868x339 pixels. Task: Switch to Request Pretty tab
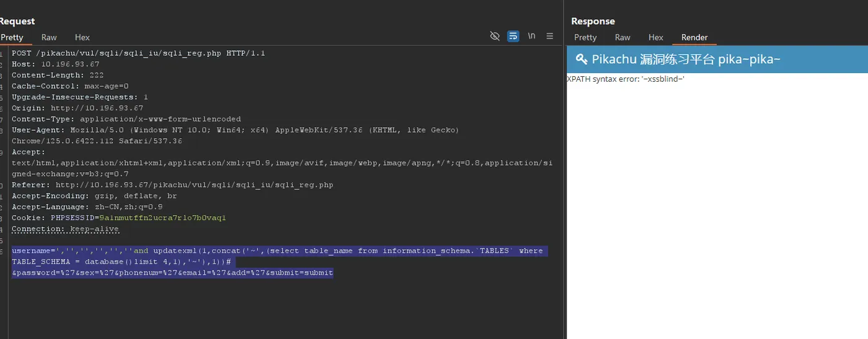[x=12, y=37]
